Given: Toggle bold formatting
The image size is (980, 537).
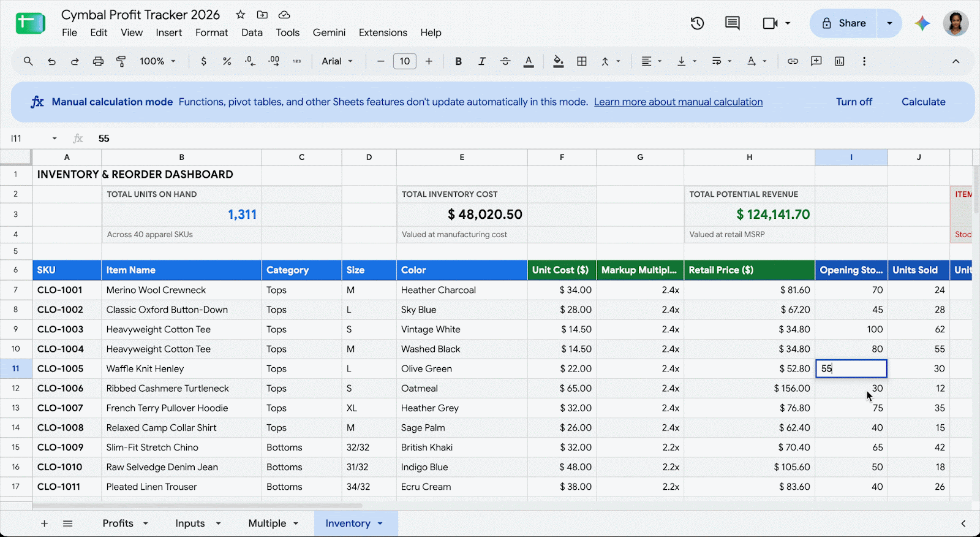Looking at the screenshot, I should 458,61.
